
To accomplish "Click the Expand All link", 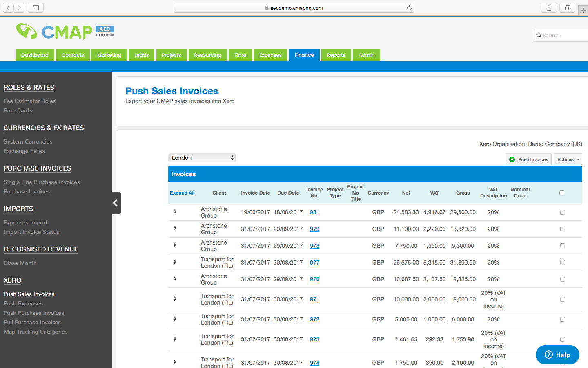I will pos(182,193).
